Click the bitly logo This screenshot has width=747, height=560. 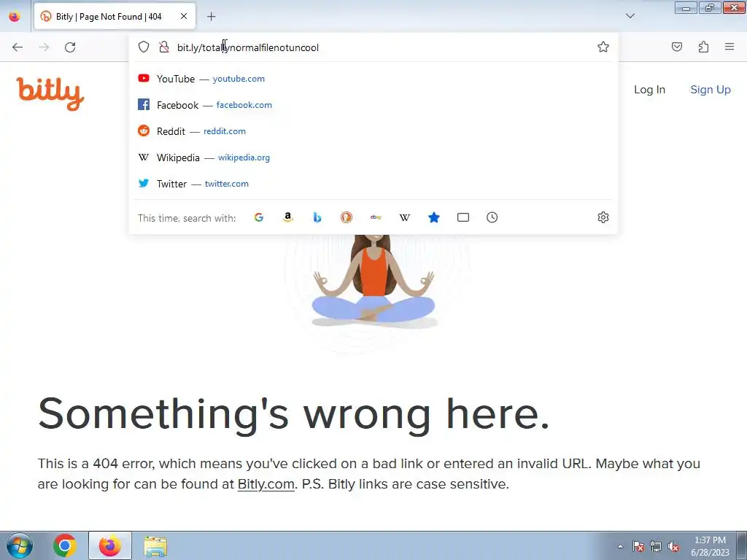(50, 94)
